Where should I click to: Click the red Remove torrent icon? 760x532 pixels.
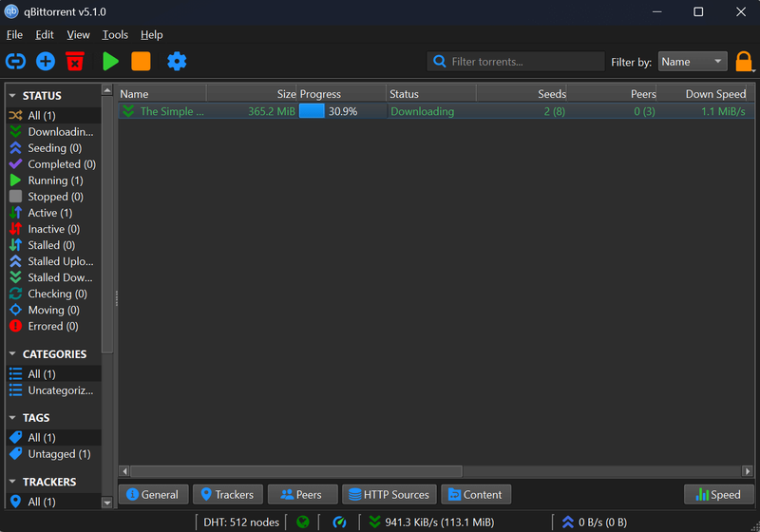[75, 62]
